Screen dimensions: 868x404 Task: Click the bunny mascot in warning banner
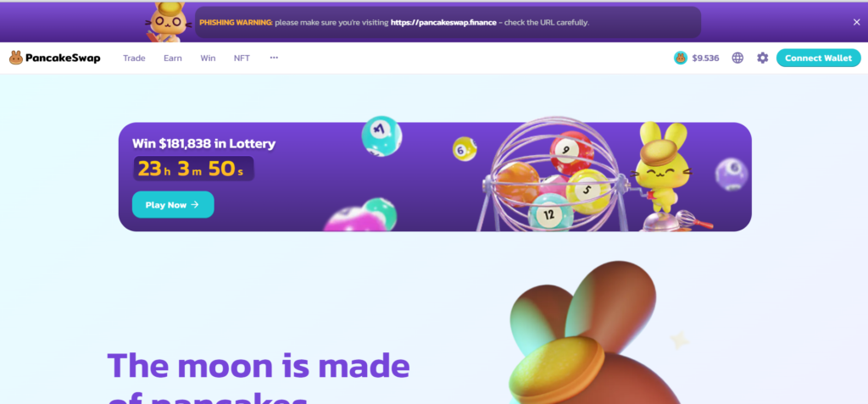[169, 22]
